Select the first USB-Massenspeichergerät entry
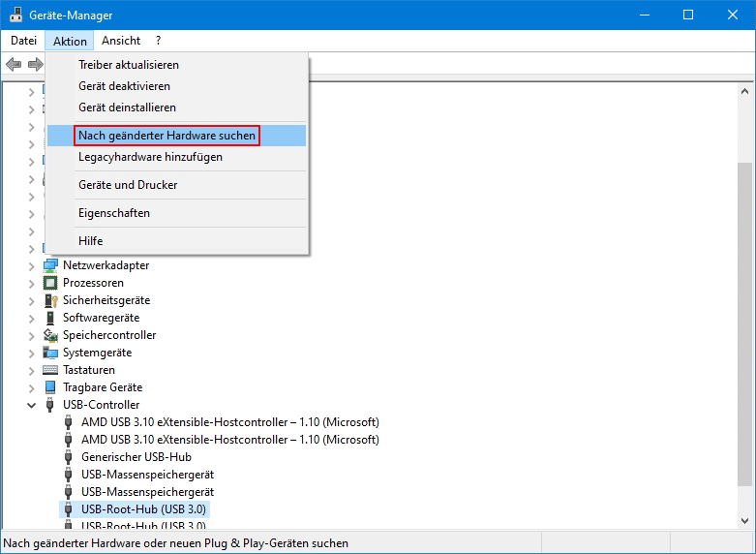The width and height of the screenshot is (756, 554). point(147,475)
